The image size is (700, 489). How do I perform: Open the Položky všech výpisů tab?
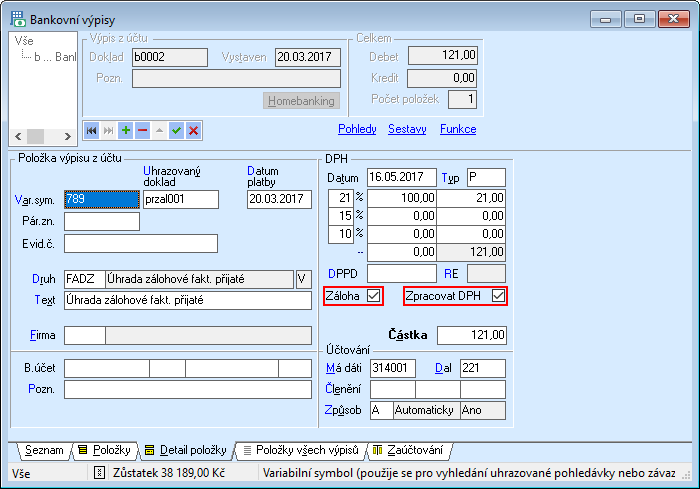tap(301, 450)
